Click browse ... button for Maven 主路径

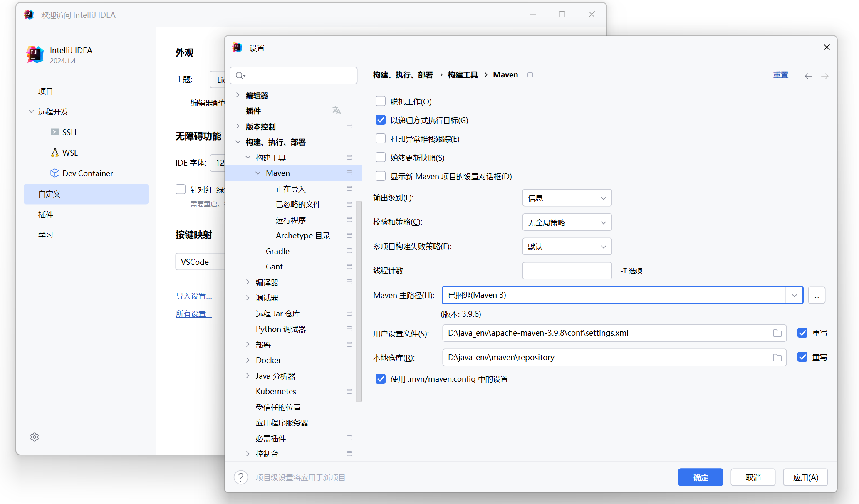coord(817,295)
